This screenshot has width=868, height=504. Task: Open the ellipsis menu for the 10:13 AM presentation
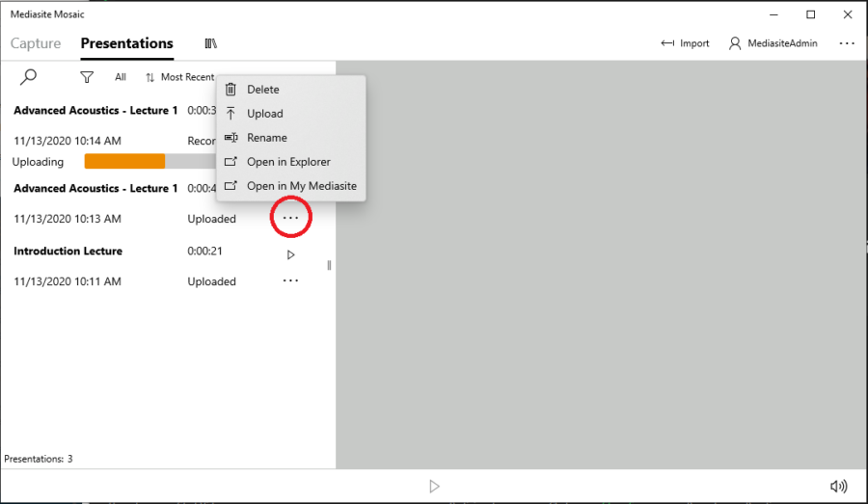pyautogui.click(x=290, y=218)
